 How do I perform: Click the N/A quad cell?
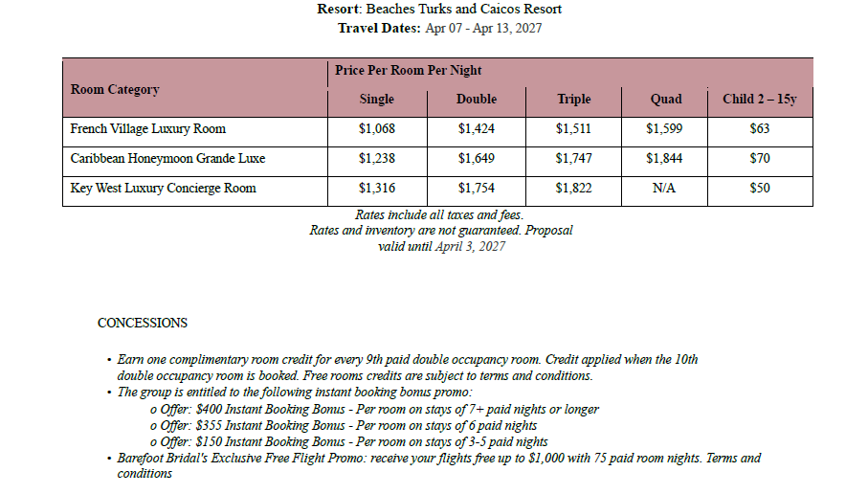click(665, 188)
